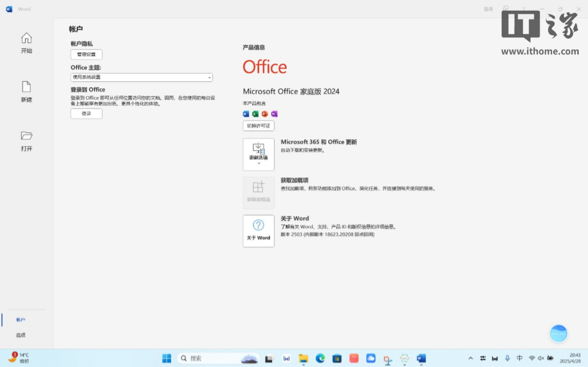Viewport: 588px width, 367px height.
Task: Click the OneNote icon under 本产品包含
Action: (x=274, y=114)
